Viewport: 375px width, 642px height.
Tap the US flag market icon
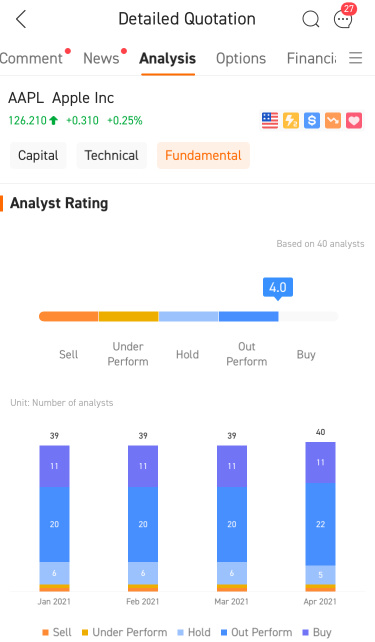[270, 120]
